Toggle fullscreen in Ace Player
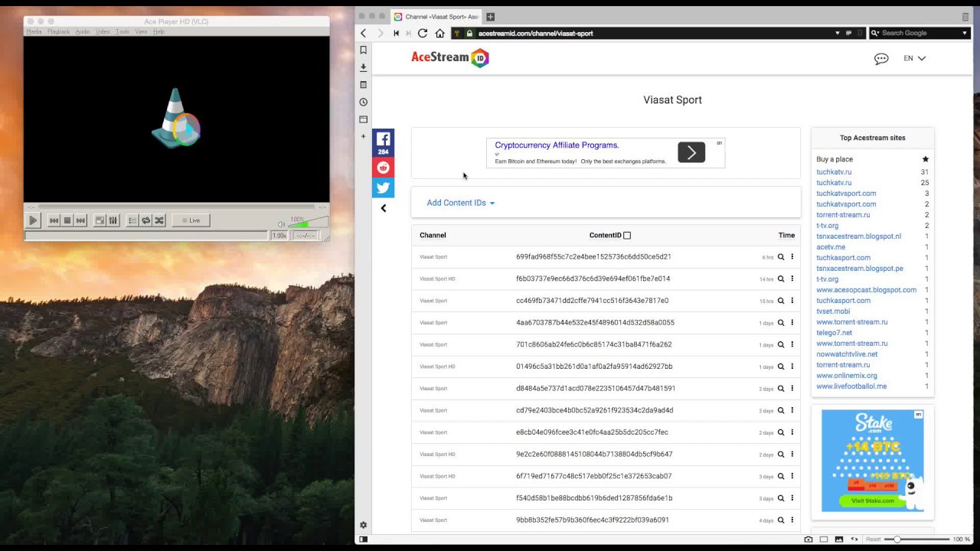Image resolution: width=980 pixels, height=551 pixels. click(100, 220)
